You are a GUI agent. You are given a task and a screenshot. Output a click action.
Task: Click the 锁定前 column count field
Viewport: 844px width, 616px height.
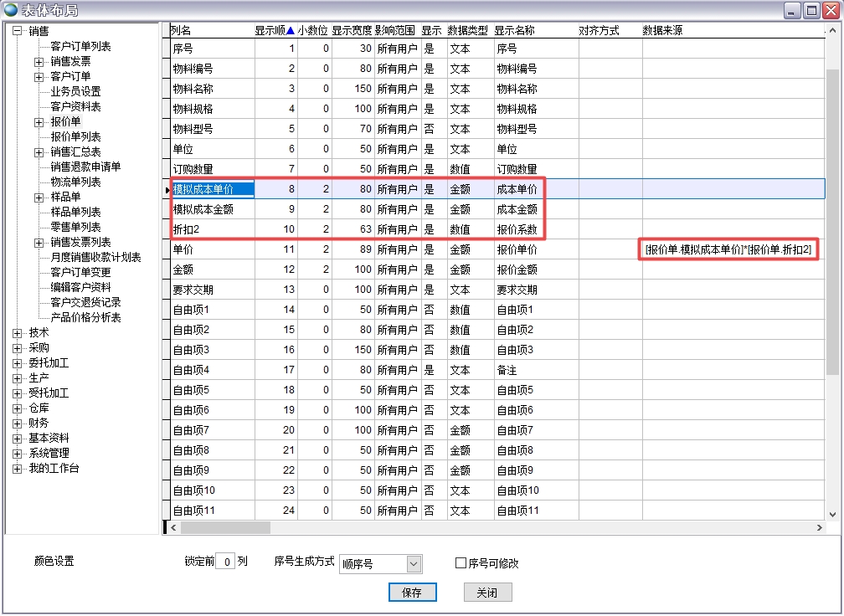coord(224,562)
